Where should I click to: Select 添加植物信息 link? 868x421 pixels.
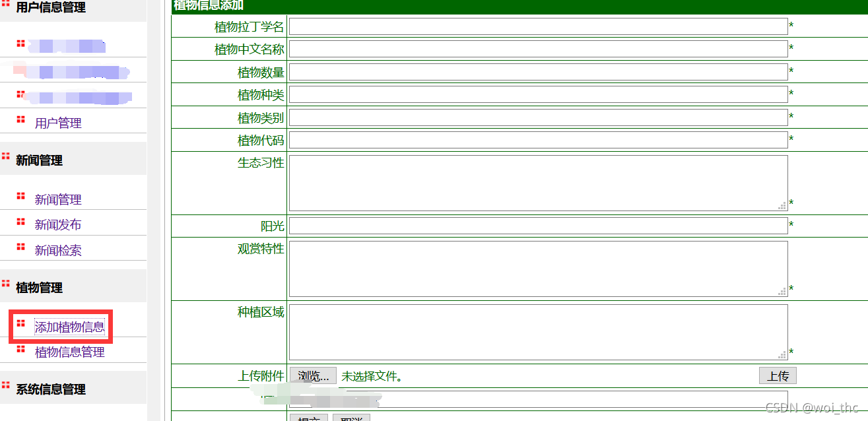click(x=69, y=327)
